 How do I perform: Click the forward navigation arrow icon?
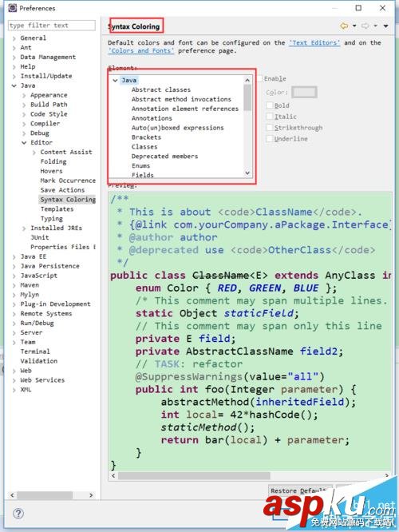(x=365, y=26)
